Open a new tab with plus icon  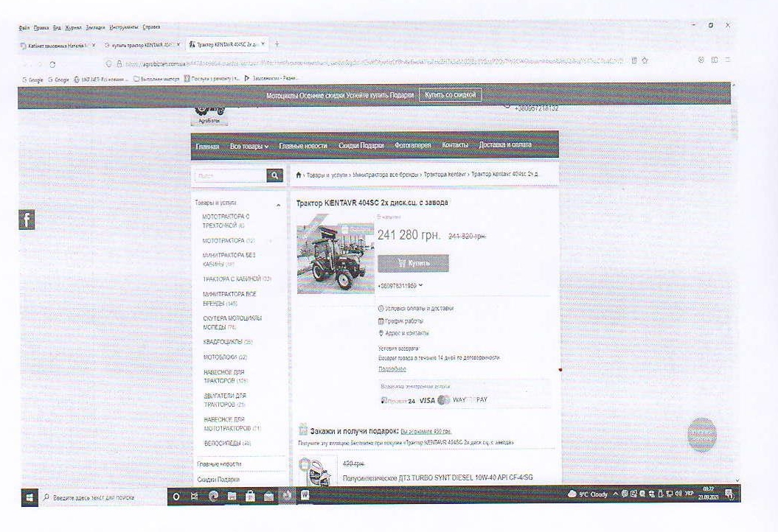277,44
